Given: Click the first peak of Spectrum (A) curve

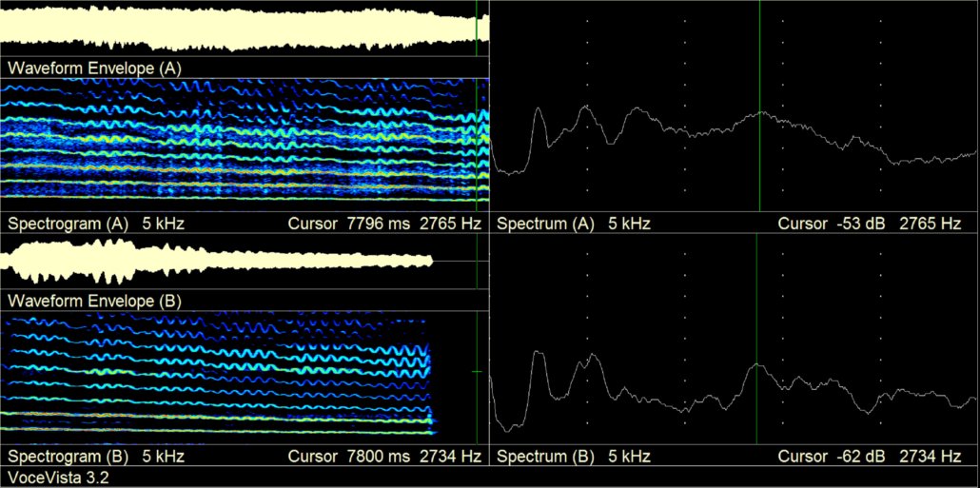Looking at the screenshot, I should (538, 108).
